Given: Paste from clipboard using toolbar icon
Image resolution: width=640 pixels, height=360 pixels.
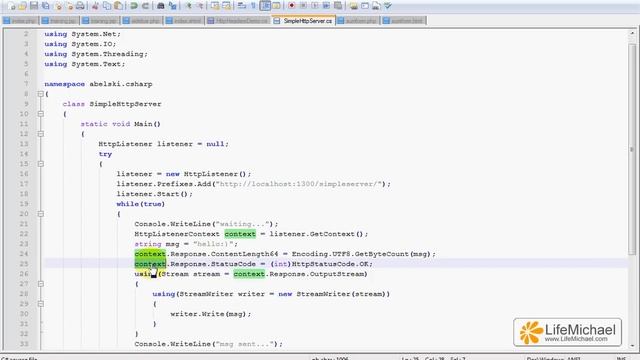Looking at the screenshot, I should [118, 6].
